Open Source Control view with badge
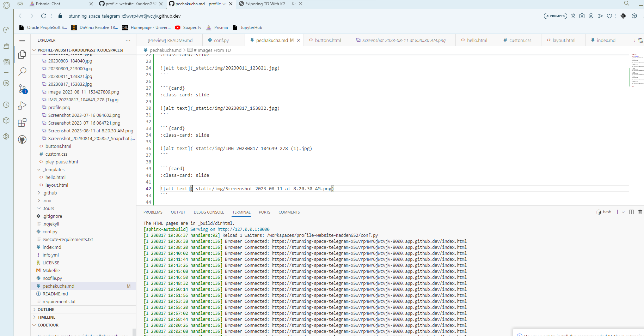The width and height of the screenshot is (644, 336). (x=23, y=89)
